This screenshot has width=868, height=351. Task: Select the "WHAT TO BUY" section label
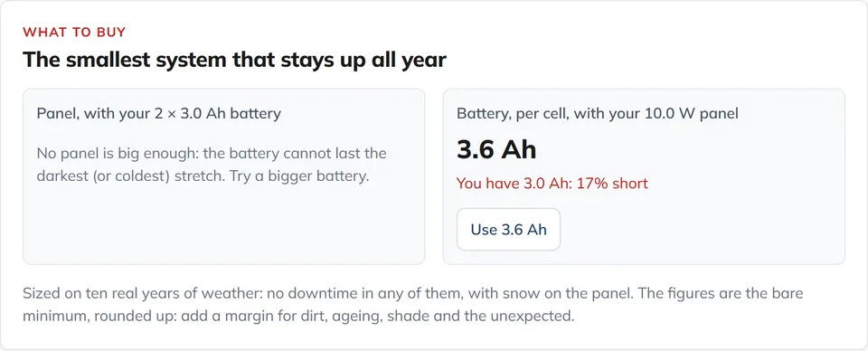[74, 32]
